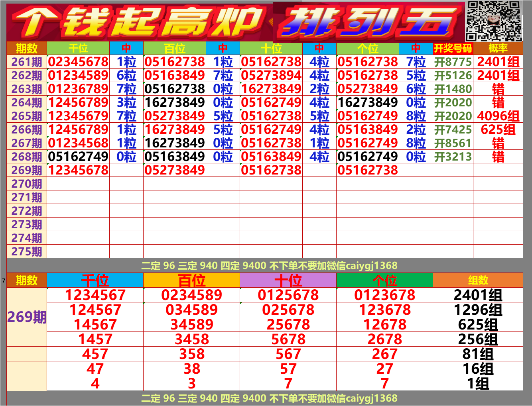Expand the 269期 prediction row
This screenshot has width=532, height=406.
pyautogui.click(x=25, y=170)
